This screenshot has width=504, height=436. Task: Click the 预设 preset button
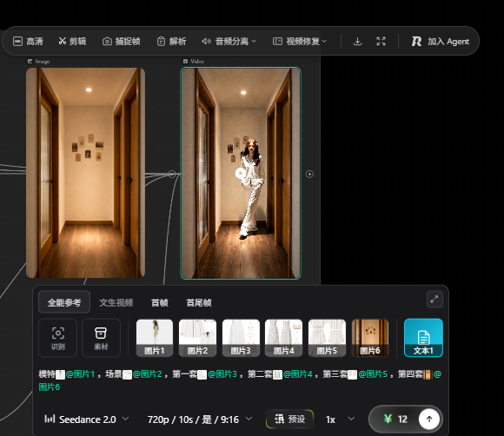point(289,419)
